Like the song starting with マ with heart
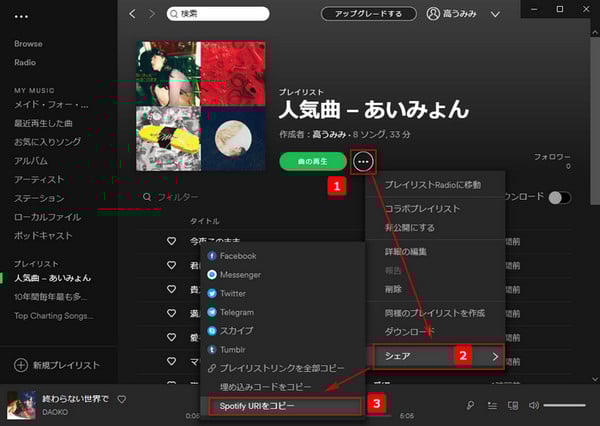The height and width of the screenshot is (426, 600). (x=171, y=361)
